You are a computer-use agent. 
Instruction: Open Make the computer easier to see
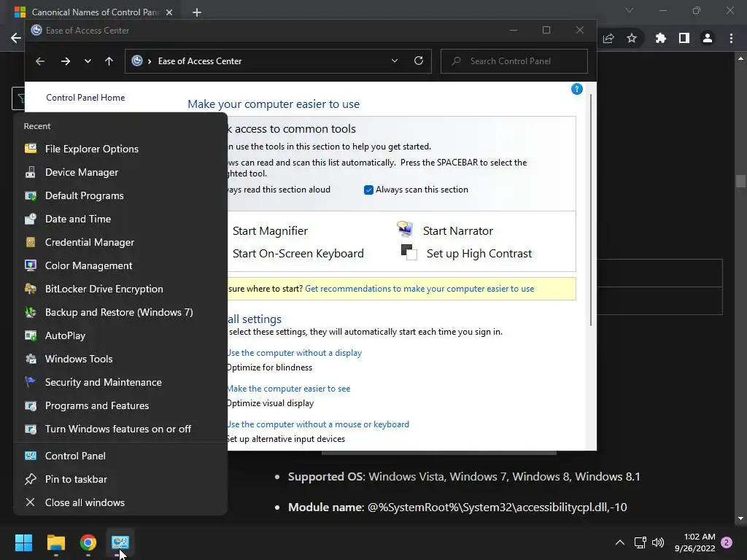(x=289, y=389)
